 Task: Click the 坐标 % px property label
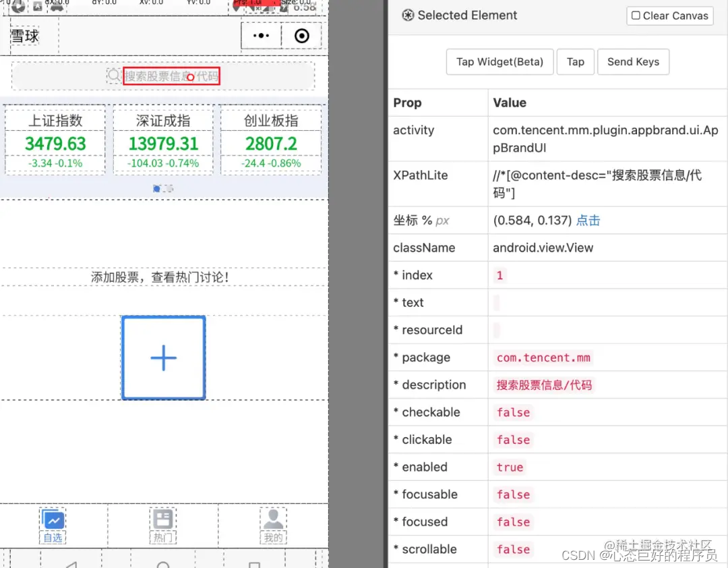(x=421, y=221)
